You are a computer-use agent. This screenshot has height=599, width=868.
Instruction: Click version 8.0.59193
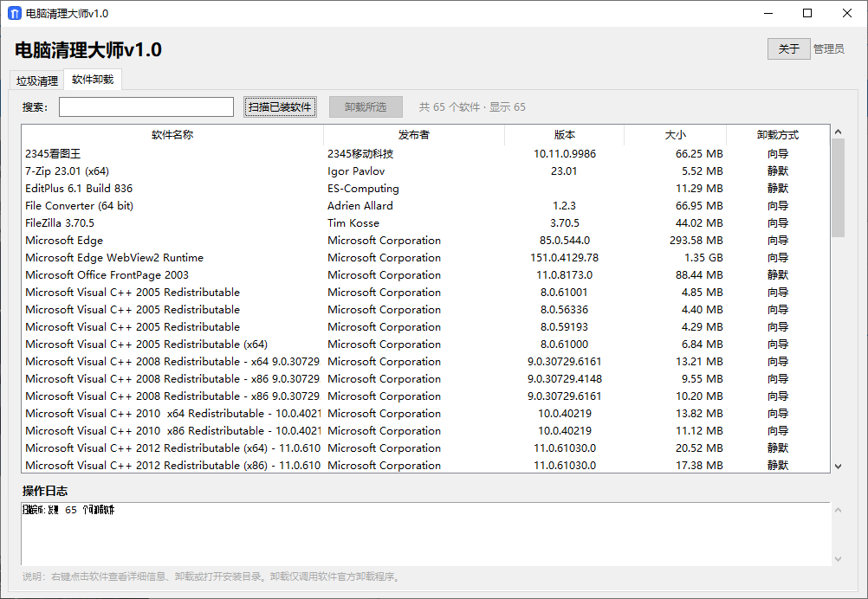click(x=565, y=327)
